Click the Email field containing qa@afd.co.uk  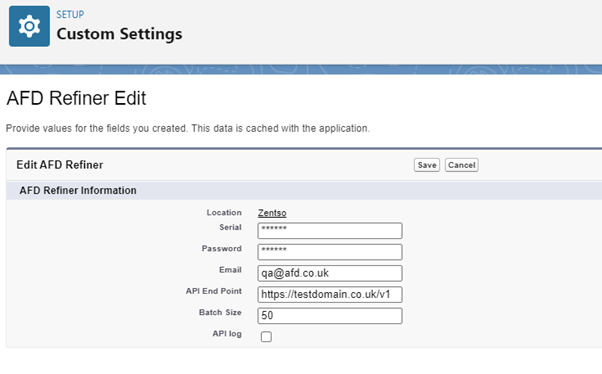330,273
